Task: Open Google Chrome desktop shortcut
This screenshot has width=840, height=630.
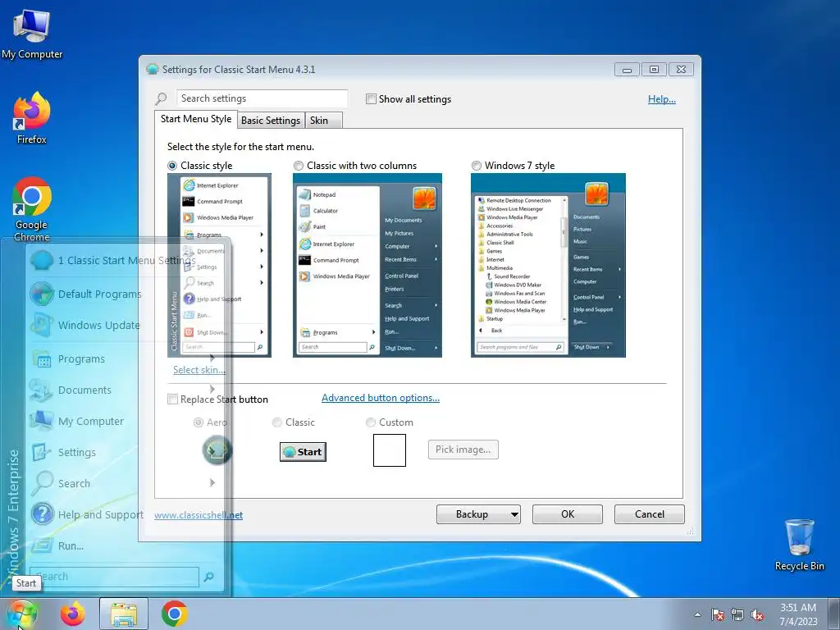Action: [32, 209]
